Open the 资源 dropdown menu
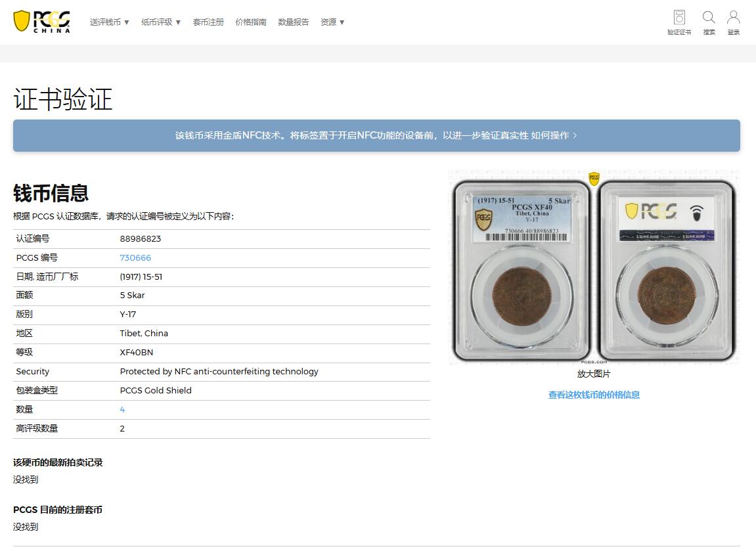 coord(329,21)
